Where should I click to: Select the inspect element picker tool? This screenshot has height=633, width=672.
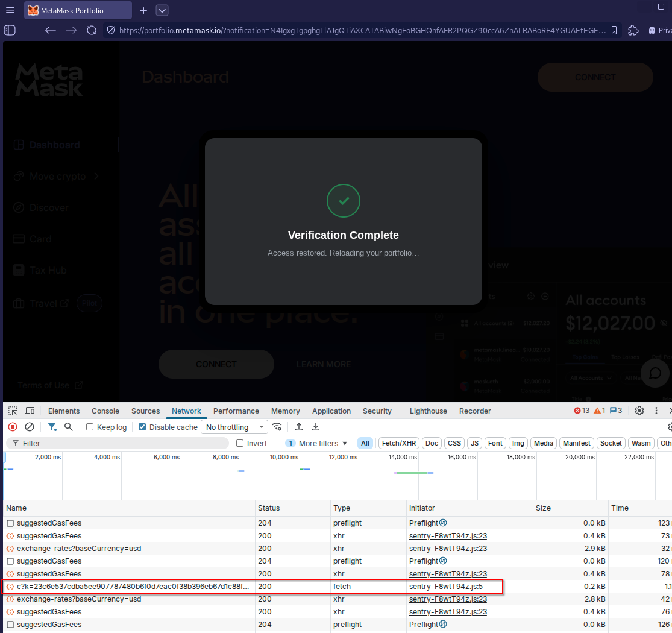(x=13, y=411)
